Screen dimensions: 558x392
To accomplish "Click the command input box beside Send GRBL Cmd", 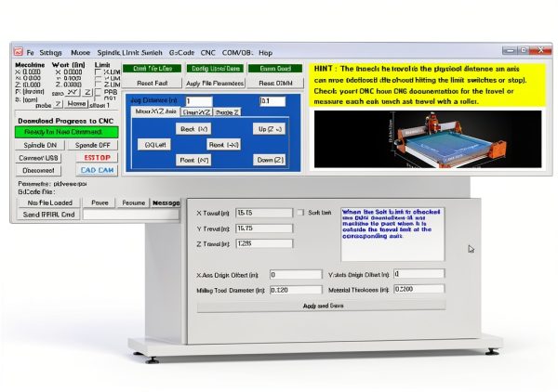I will 130,214.
